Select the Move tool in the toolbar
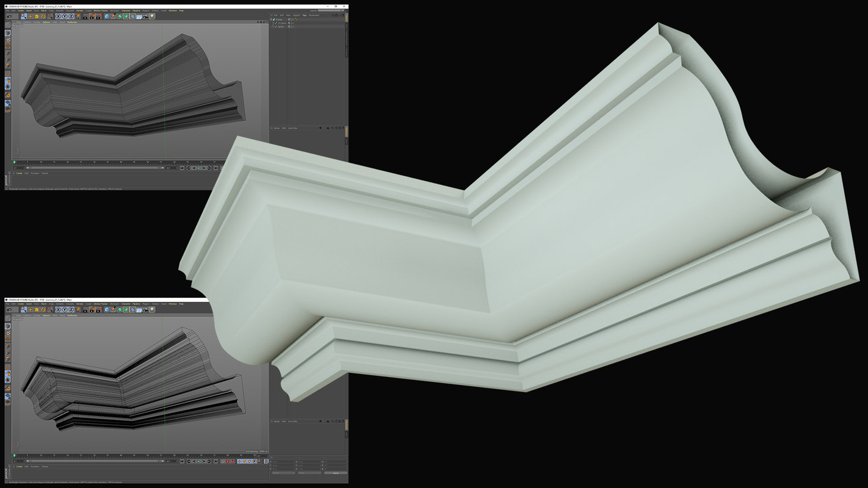This screenshot has width=868, height=488. 29,17
